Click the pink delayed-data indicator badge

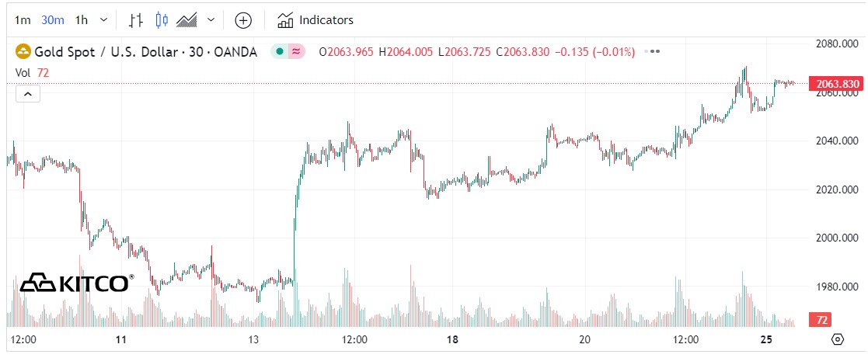click(x=296, y=52)
